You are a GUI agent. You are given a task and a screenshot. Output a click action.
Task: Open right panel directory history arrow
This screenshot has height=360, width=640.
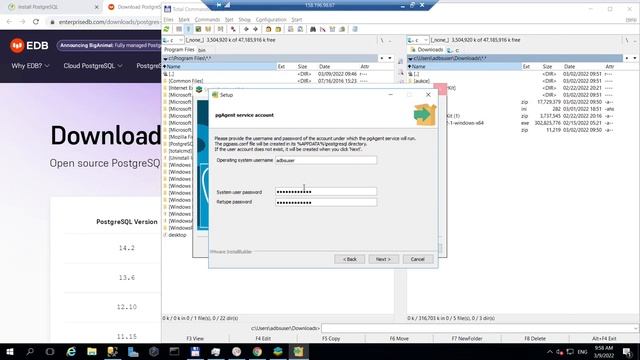(x=634, y=58)
